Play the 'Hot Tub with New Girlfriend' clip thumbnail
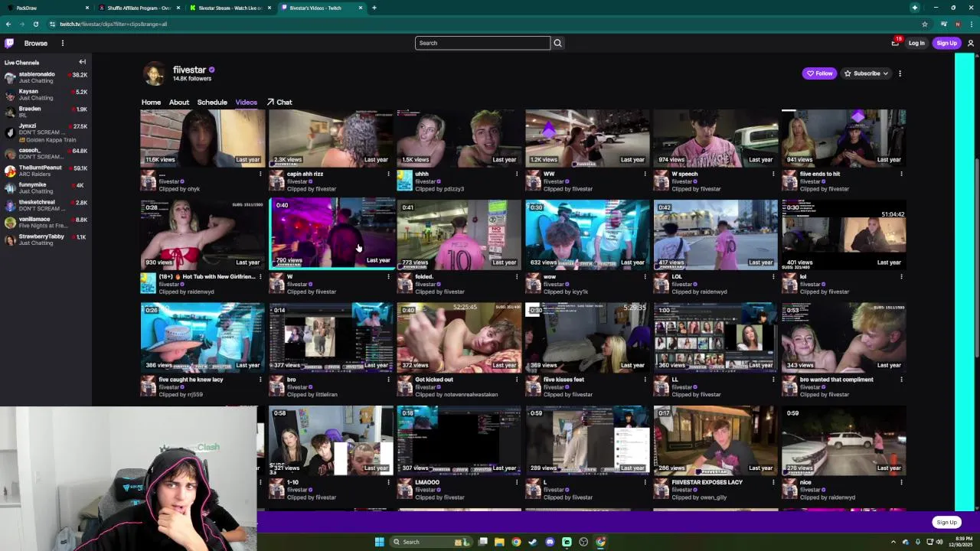 point(202,234)
